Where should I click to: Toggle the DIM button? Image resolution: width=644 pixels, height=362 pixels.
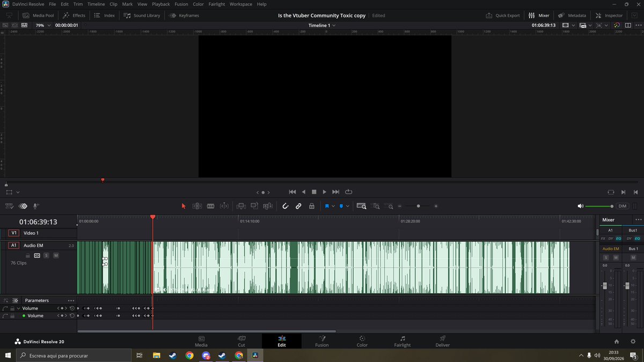tap(623, 206)
